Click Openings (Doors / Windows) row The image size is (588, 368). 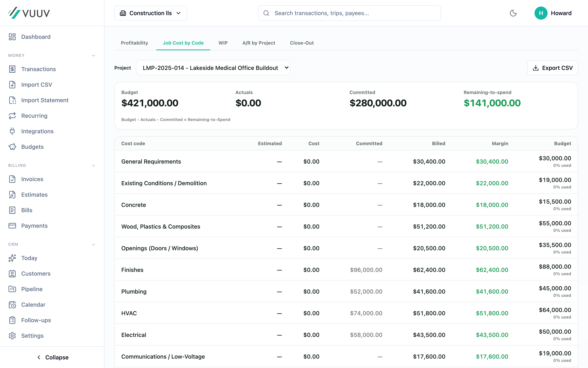coord(346,248)
